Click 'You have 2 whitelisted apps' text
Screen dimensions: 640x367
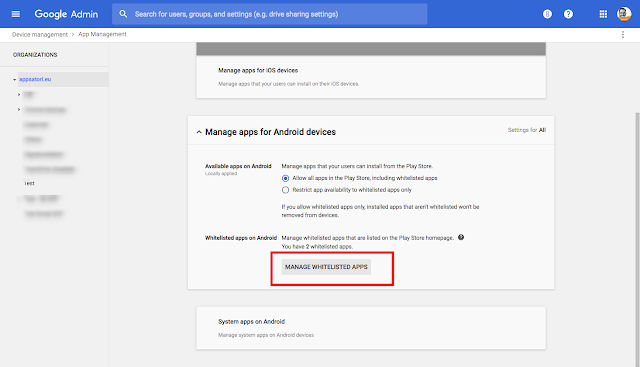point(317,247)
